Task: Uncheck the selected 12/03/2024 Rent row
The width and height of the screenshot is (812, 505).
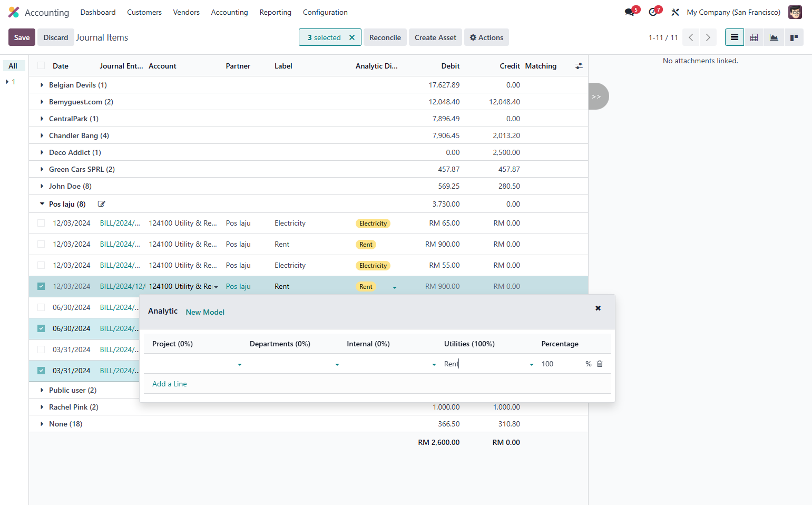Action: click(41, 286)
